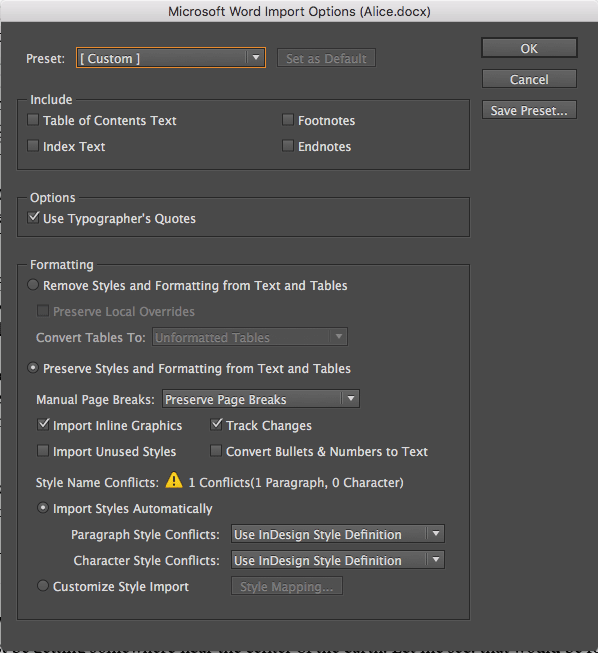
Task: Enable Table of Contents Text checkbox
Action: (x=33, y=120)
